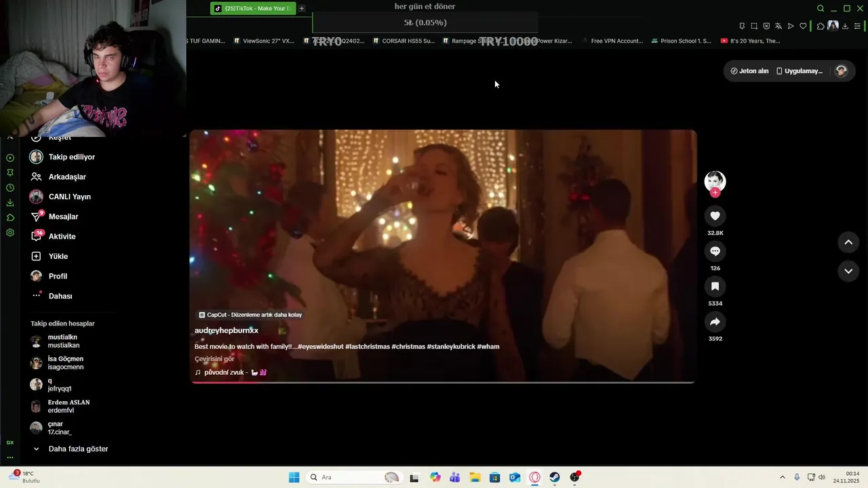This screenshot has width=868, height=488.
Task: Open the translate page icon
Action: (778, 26)
